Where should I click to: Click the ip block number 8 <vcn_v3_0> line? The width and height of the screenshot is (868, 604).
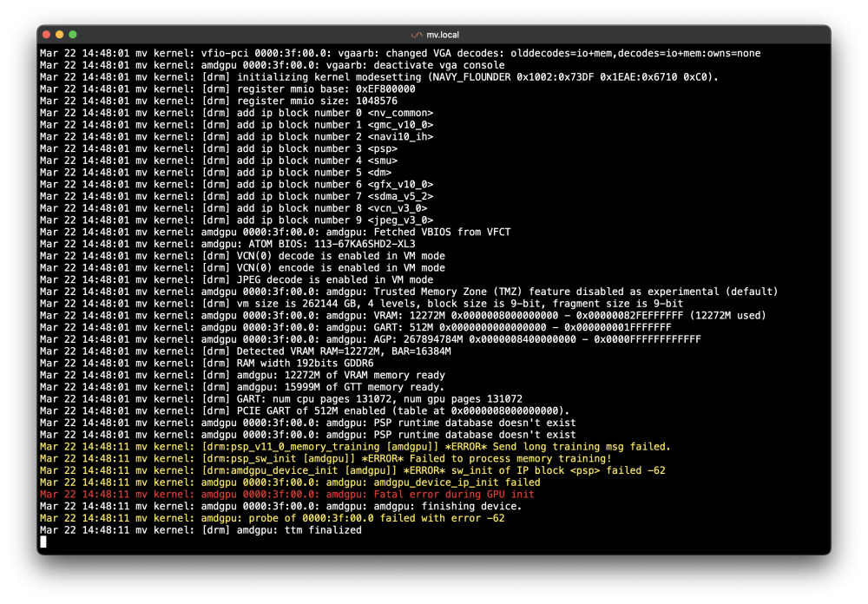233,207
